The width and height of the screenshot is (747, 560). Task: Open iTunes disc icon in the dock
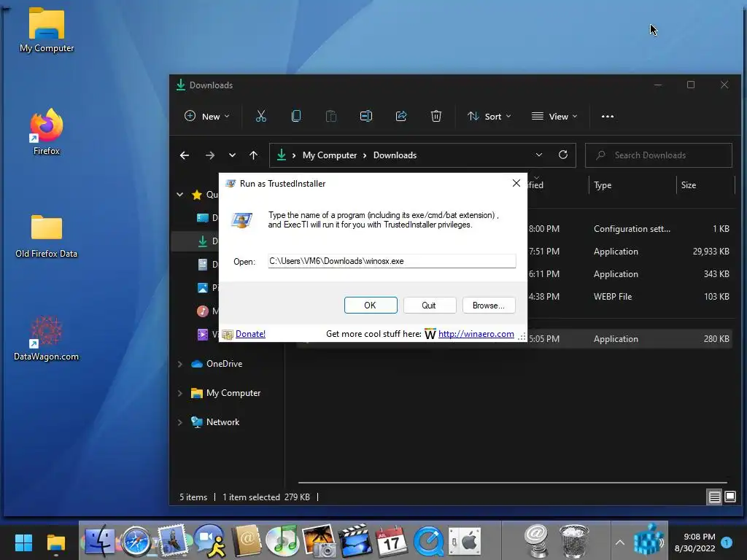pos(282,541)
